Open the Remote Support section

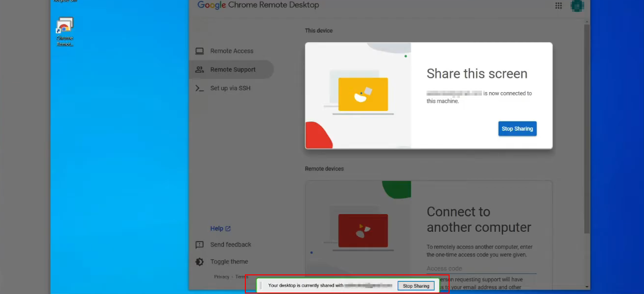point(231,70)
